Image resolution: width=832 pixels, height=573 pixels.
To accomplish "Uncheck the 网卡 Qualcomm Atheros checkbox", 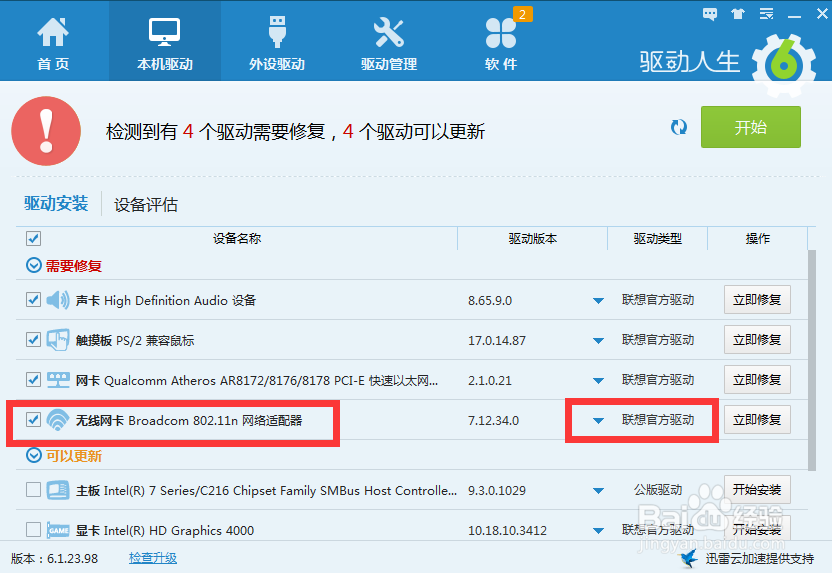I will [33, 380].
